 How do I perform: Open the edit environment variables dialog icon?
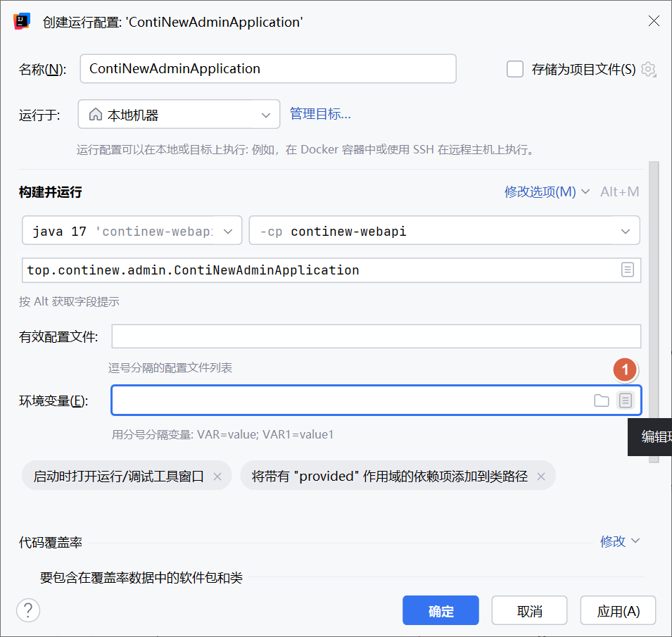coord(626,401)
